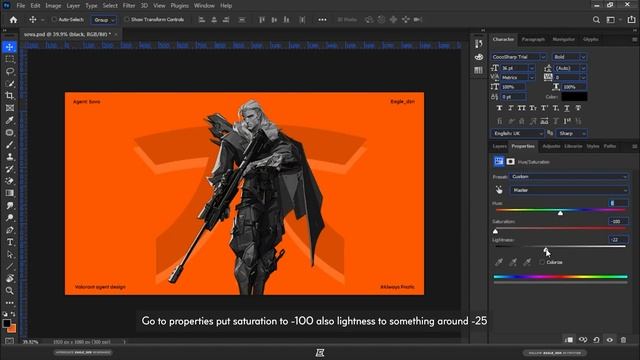Select the Eyedropper tool in the left toolbar
Screen dimensions: 640x360
click(x=9, y=120)
